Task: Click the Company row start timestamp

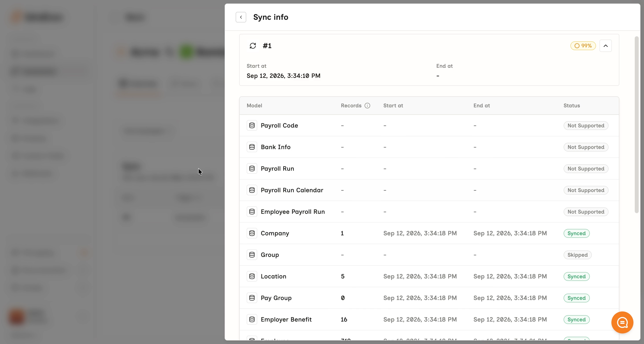Action: (420, 233)
